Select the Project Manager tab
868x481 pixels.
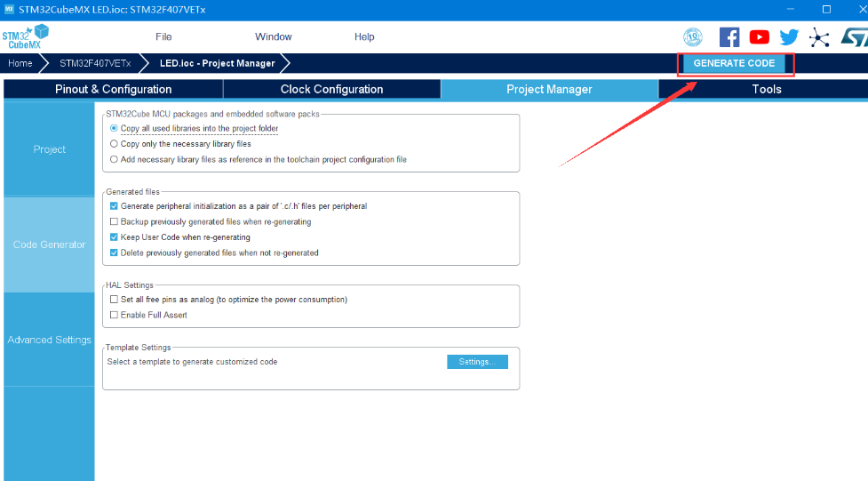point(549,89)
